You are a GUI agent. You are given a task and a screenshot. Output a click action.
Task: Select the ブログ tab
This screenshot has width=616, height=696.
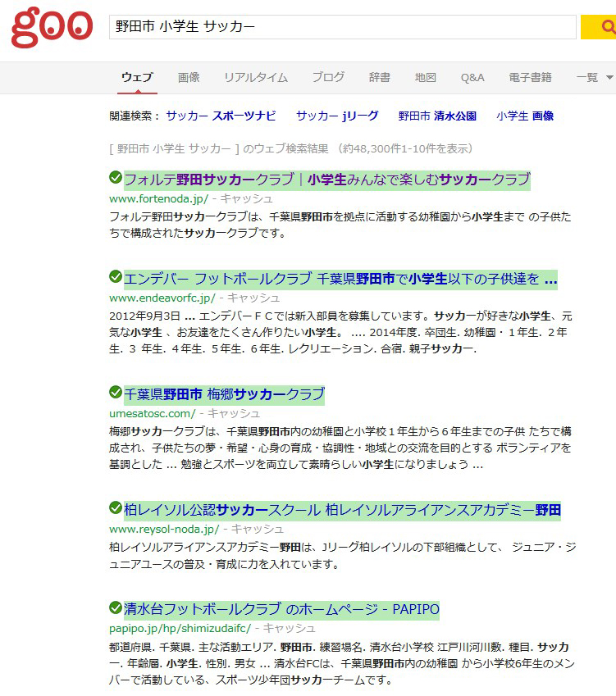(328, 78)
